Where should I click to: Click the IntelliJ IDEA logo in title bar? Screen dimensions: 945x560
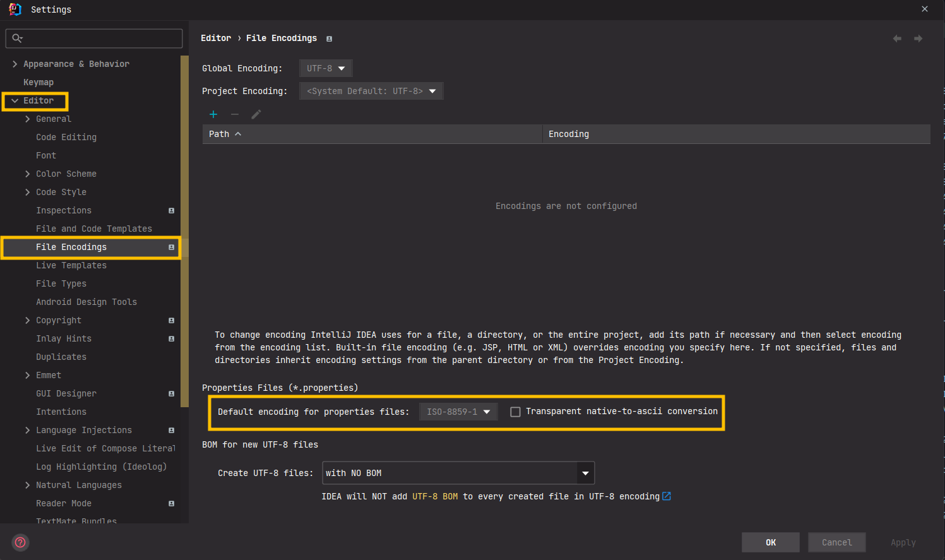click(15, 9)
